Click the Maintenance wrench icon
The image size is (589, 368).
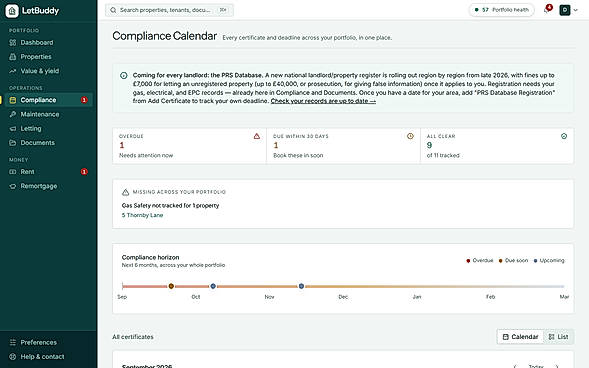click(x=13, y=114)
